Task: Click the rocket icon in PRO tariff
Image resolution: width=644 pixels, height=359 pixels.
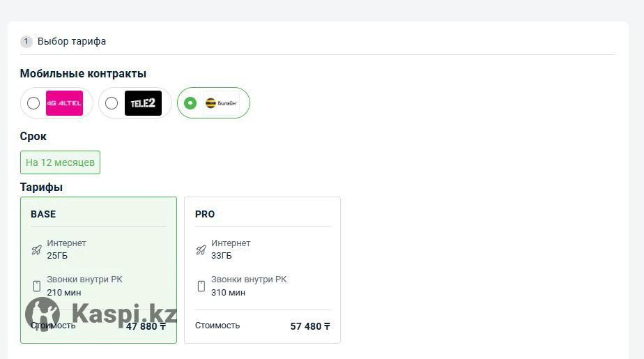Action: (201, 250)
